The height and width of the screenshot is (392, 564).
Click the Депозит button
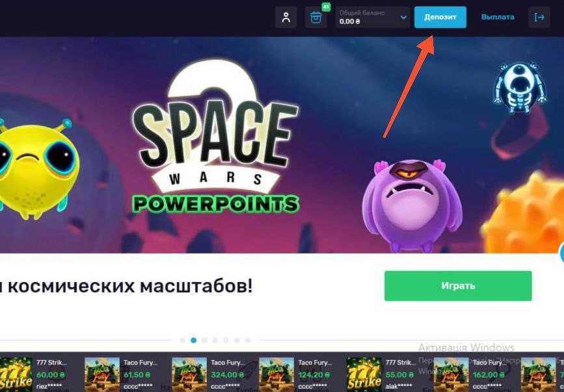[440, 18]
